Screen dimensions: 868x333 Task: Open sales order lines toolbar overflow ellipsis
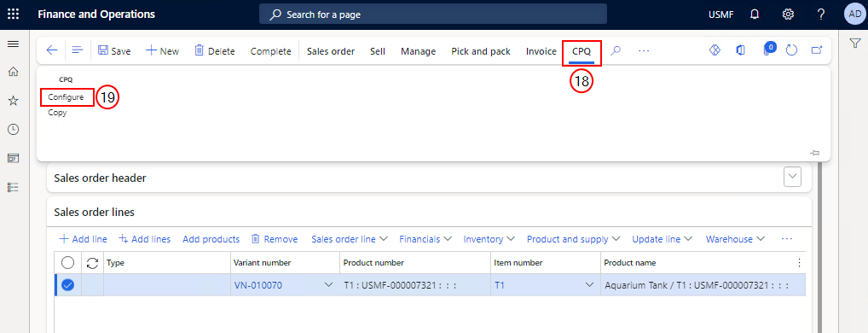[787, 239]
